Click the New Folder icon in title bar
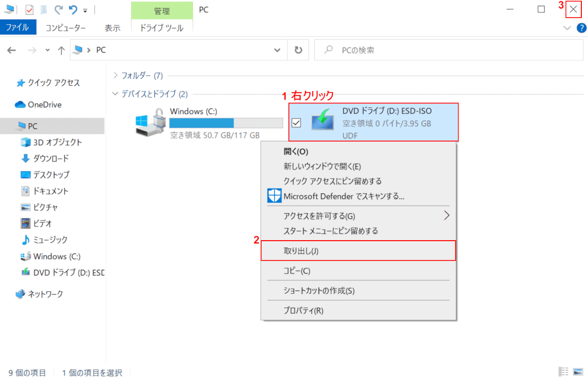The height and width of the screenshot is (379, 588). pos(44,9)
